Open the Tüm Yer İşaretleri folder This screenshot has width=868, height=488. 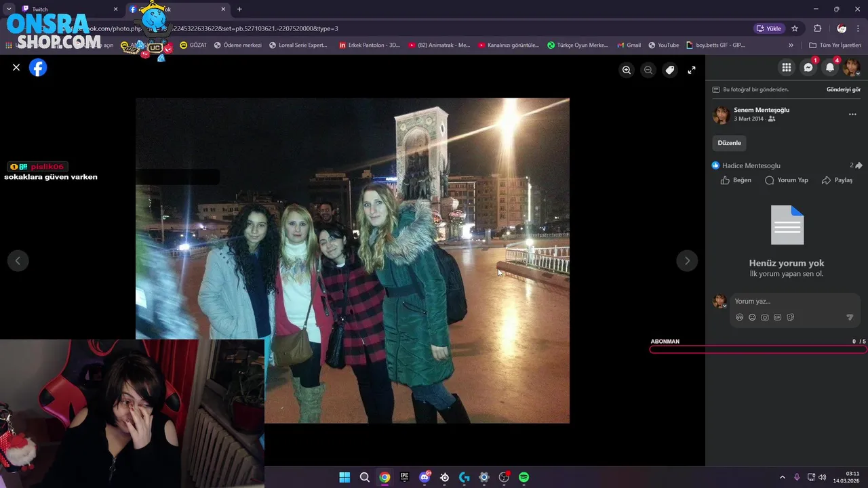(x=835, y=45)
